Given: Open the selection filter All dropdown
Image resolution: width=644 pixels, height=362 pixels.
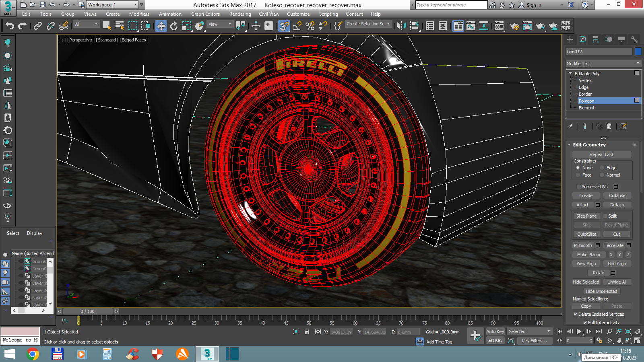Looking at the screenshot, I should pyautogui.click(x=86, y=24).
